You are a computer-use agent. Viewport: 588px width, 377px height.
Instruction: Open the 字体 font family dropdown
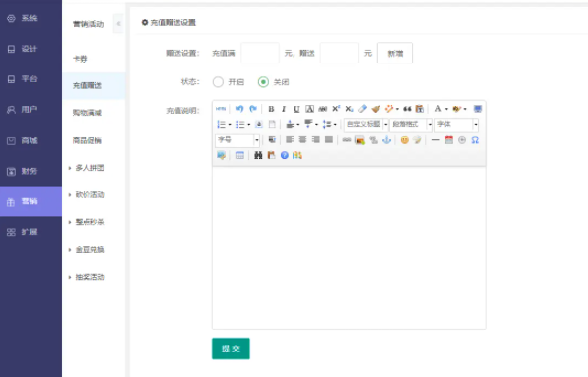pyautogui.click(x=456, y=124)
